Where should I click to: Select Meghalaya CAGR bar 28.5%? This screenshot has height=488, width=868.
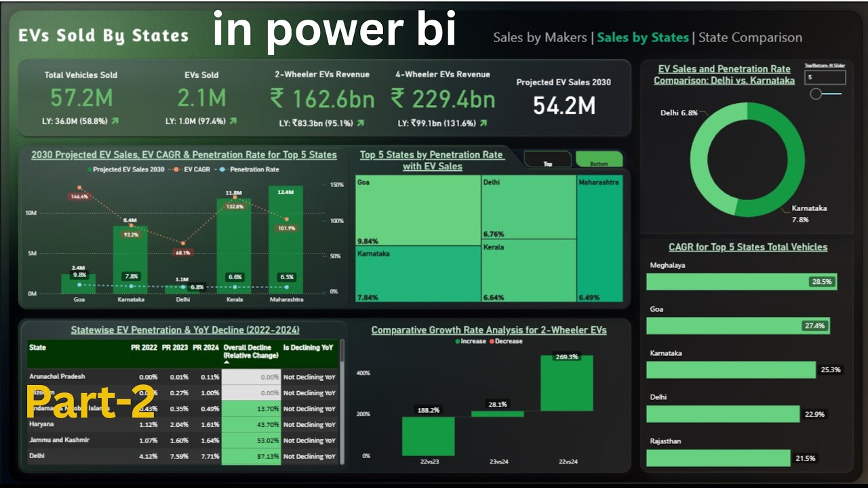pos(741,282)
